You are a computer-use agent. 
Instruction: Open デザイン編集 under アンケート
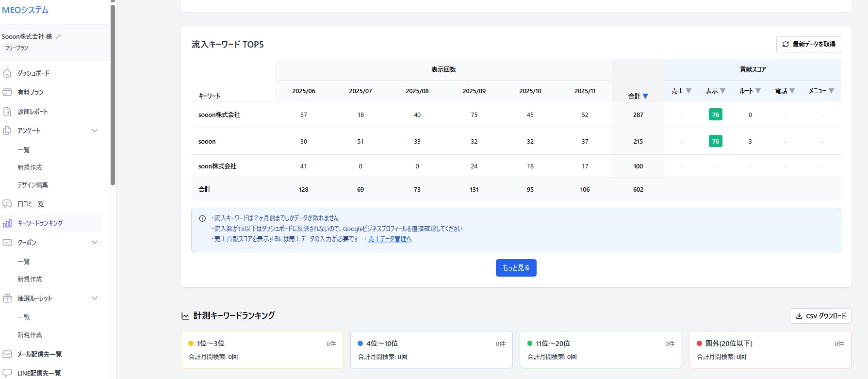tap(33, 185)
